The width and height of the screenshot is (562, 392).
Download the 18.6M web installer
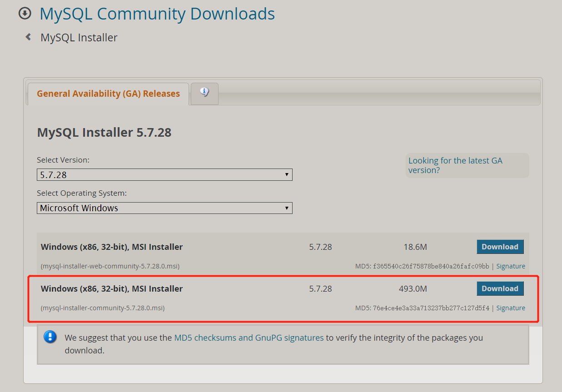[500, 247]
